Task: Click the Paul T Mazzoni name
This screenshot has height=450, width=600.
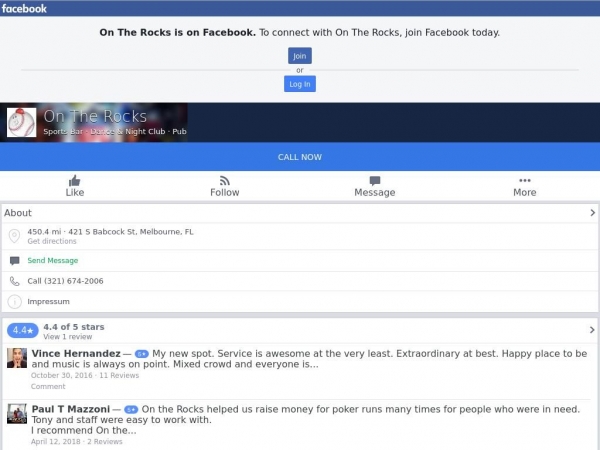Action: click(x=70, y=409)
